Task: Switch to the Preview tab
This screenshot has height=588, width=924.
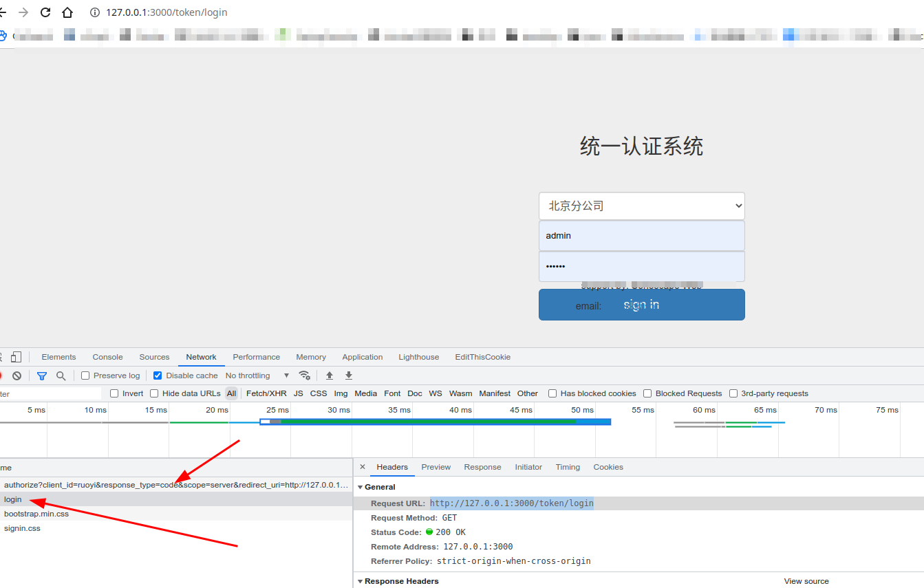Action: tap(436, 467)
